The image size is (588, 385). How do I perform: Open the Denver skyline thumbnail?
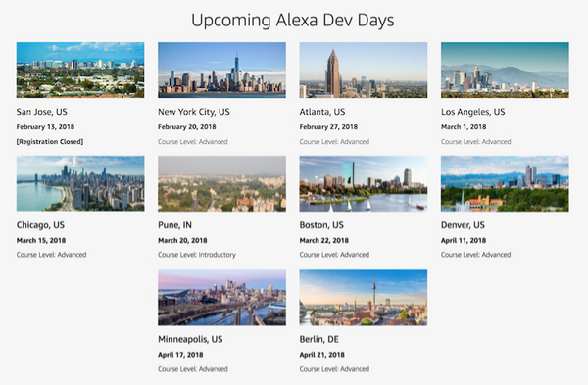(505, 184)
